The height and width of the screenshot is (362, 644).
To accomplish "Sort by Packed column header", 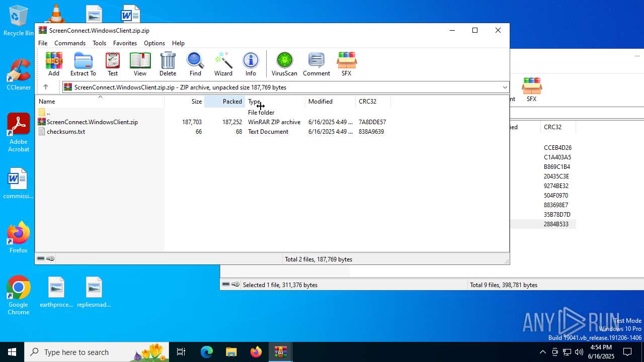I will coord(224,101).
